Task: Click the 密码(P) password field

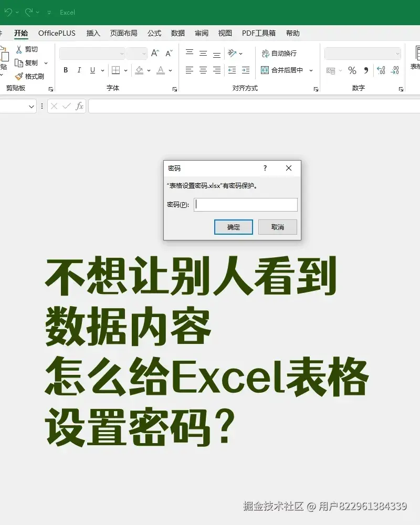Action: 246,205
